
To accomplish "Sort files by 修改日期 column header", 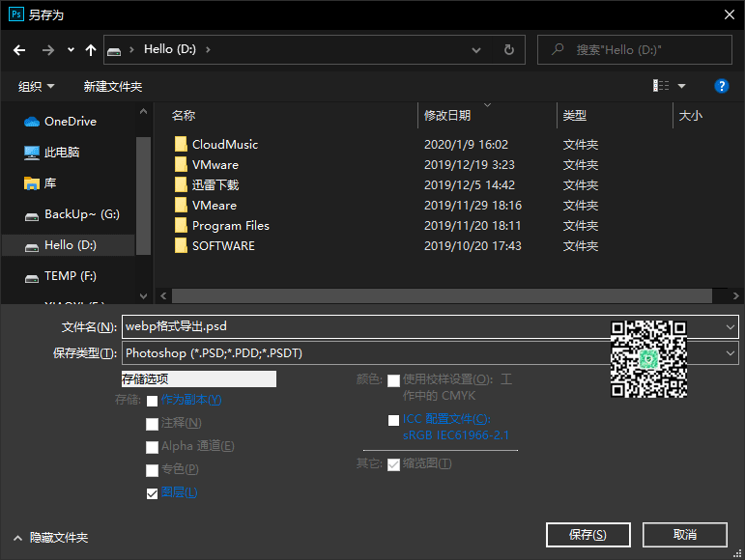I will 447,116.
